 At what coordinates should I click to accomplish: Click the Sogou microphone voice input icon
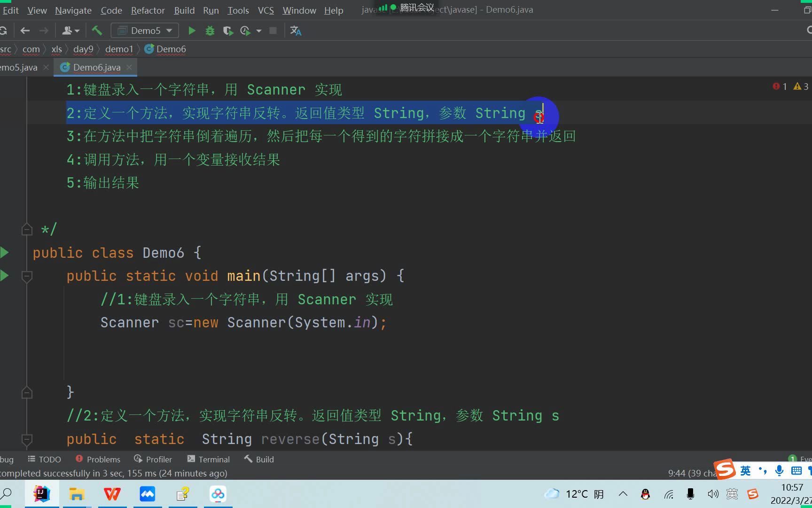[780, 470]
